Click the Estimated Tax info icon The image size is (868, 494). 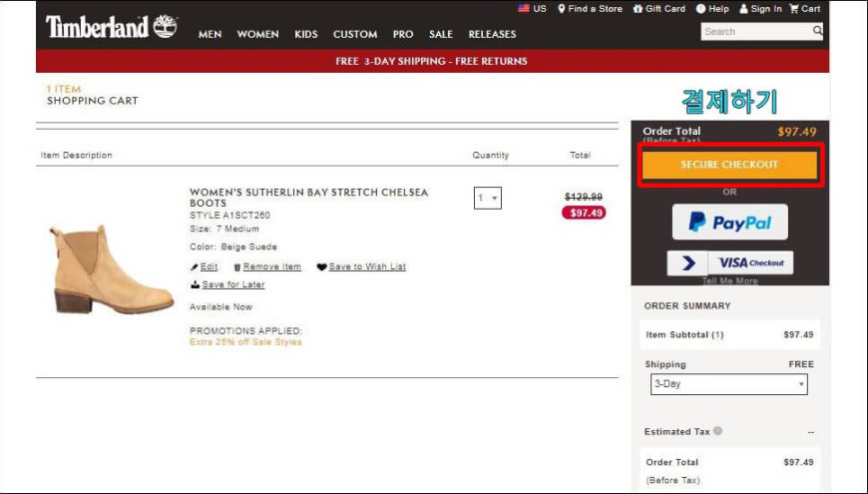coord(717,431)
